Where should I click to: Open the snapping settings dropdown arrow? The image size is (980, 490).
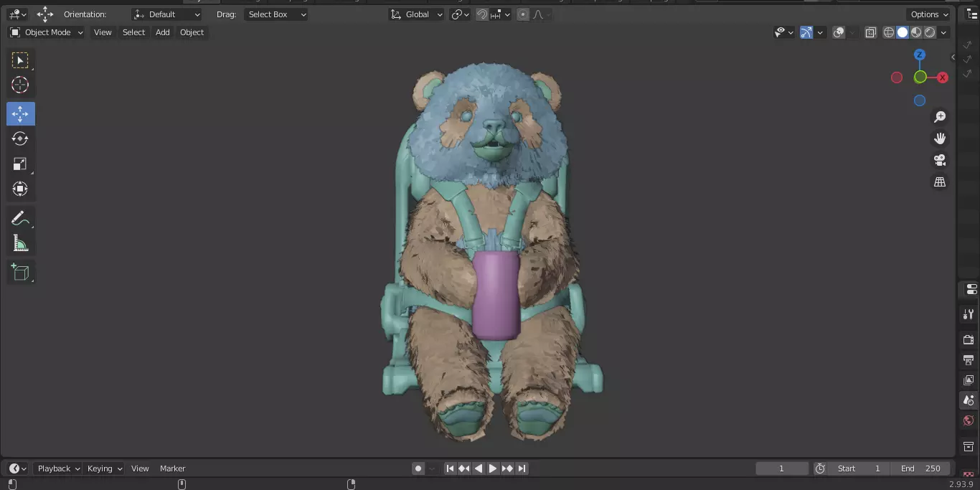[x=501, y=14]
